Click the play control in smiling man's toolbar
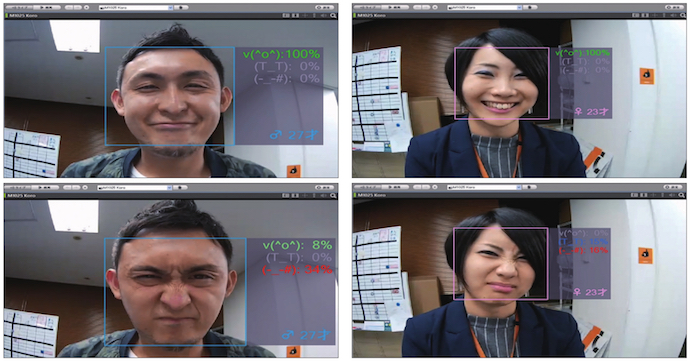 [x=47, y=7]
